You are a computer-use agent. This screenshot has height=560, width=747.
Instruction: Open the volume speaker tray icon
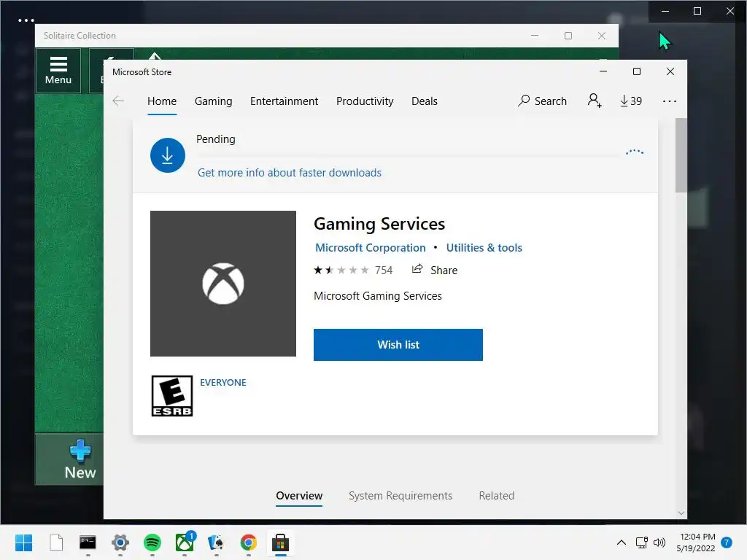tap(659, 542)
